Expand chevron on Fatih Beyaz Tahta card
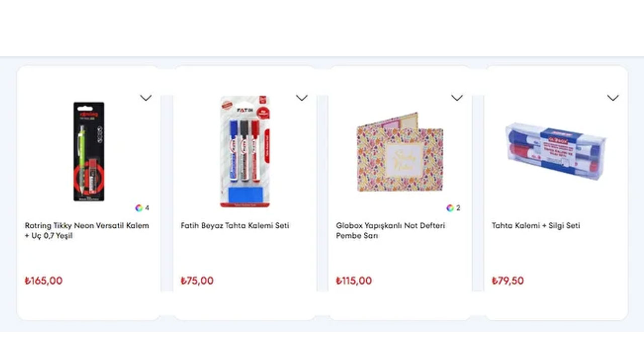 (301, 98)
